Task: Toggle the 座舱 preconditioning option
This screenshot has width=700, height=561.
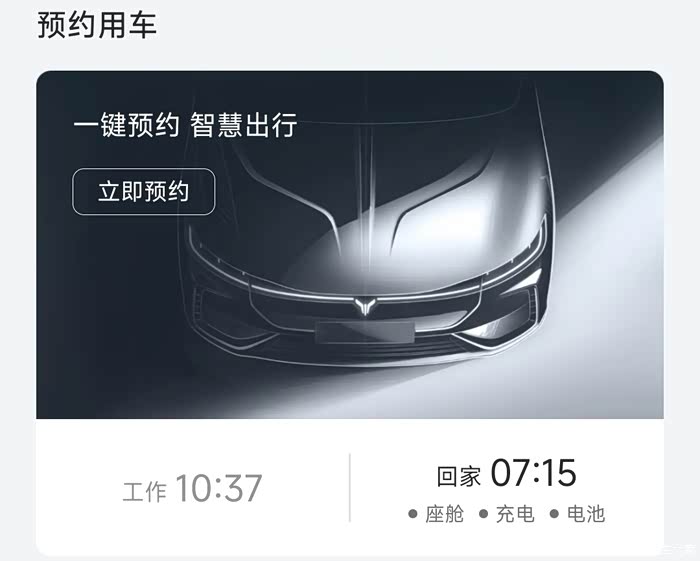Action: click(x=437, y=514)
